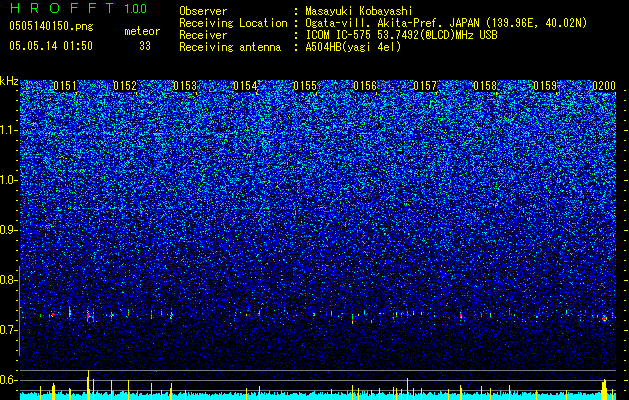Click the meteor count 33
Image resolution: width=629 pixels, height=400 pixels.
pos(145,46)
